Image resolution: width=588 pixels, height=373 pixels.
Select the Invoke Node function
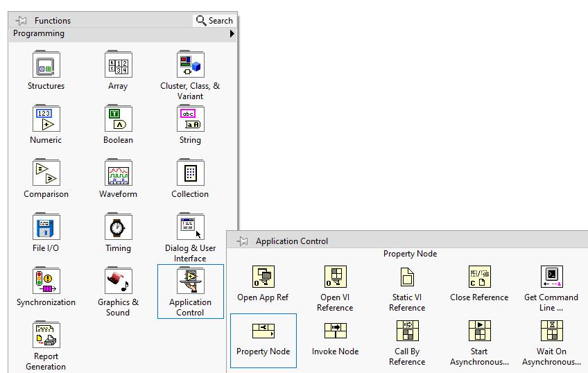[335, 331]
